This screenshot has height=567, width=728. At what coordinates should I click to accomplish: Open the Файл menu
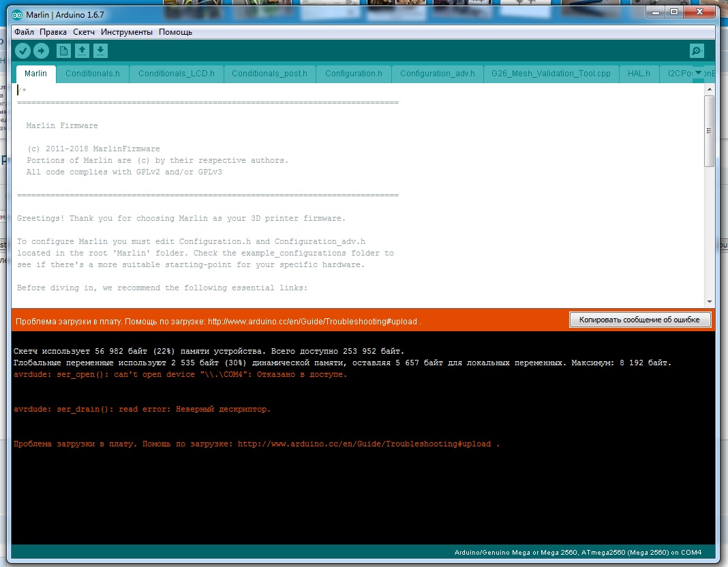24,32
